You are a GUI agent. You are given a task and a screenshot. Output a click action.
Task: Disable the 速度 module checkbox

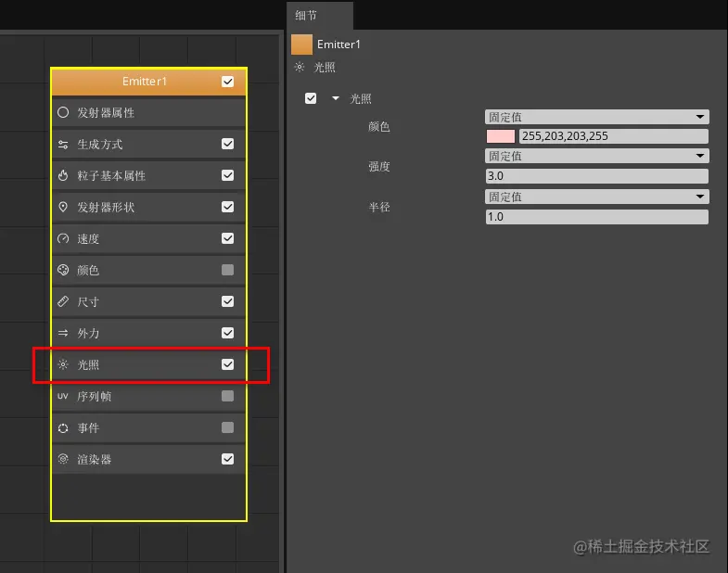pos(227,238)
